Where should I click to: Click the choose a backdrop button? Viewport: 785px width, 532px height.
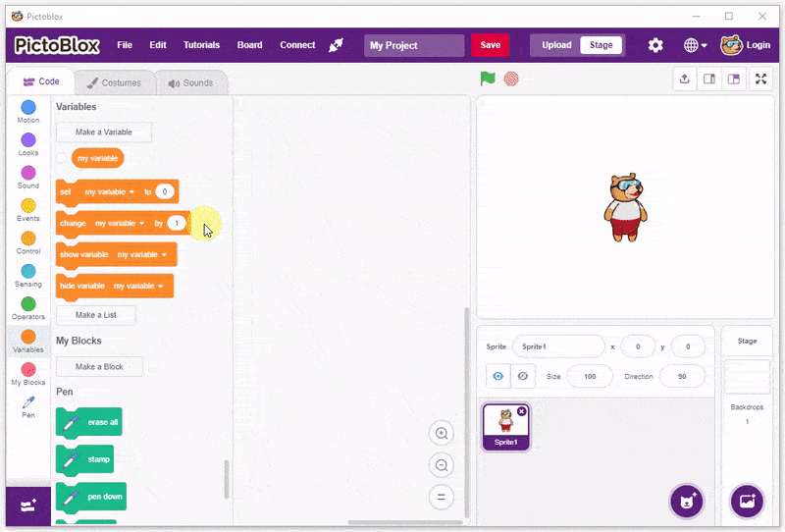tap(747, 502)
